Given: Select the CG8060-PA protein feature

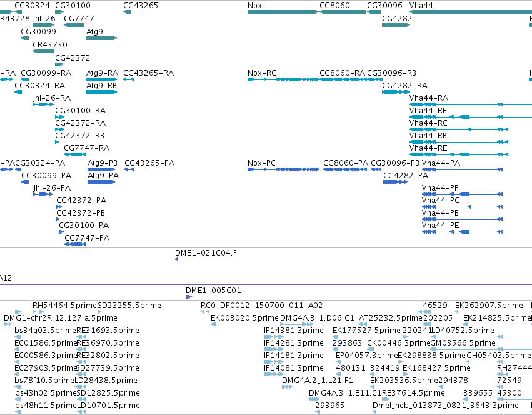Looking at the screenshot, I should click(x=345, y=169).
